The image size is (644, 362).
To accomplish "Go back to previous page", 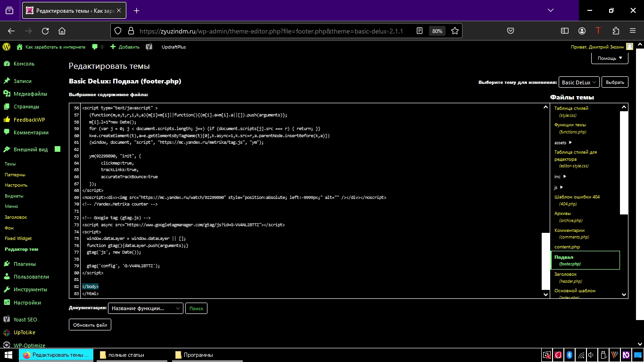I will 11,31.
